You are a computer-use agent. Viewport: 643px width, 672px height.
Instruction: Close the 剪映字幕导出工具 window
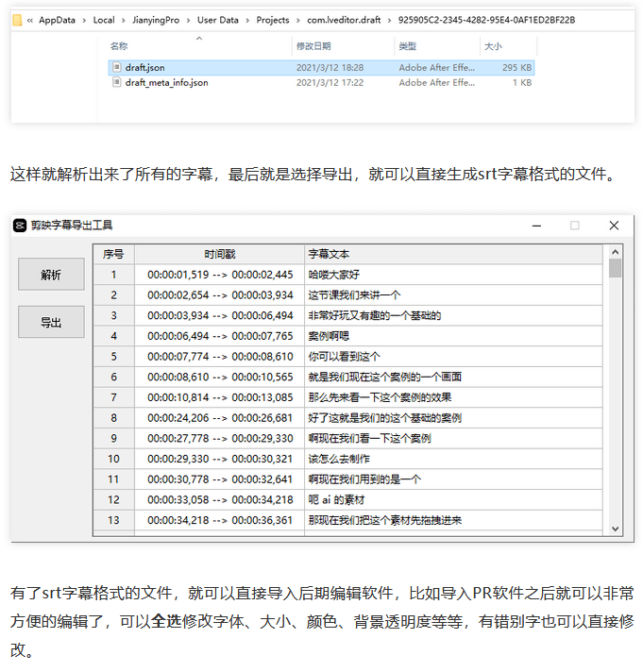click(x=614, y=226)
